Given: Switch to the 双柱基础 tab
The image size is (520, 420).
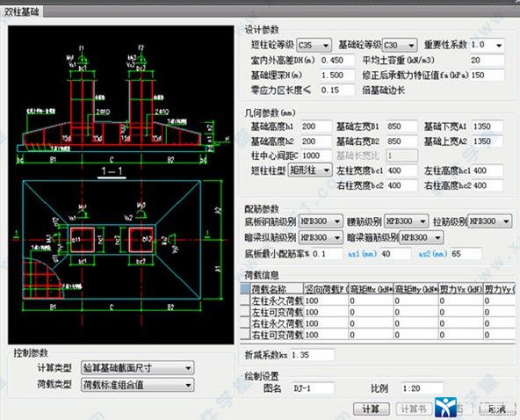Looking at the screenshot, I should (22, 11).
